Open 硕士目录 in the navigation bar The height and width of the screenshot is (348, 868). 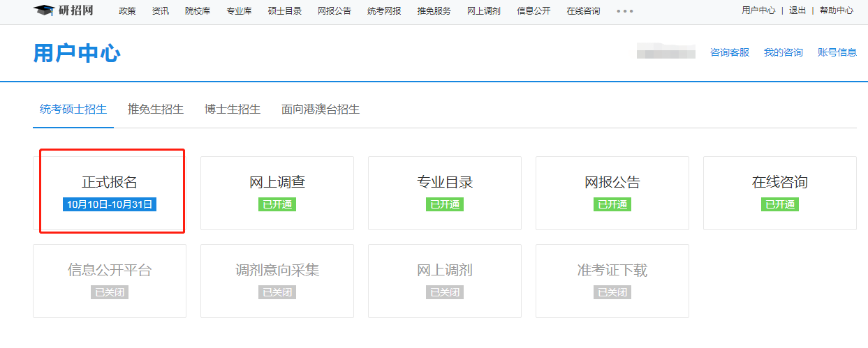[284, 11]
